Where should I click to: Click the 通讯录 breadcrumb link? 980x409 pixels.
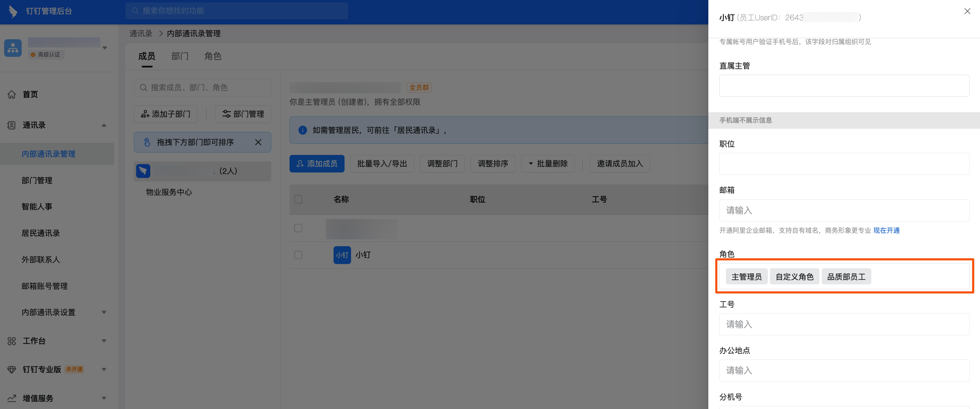141,33
